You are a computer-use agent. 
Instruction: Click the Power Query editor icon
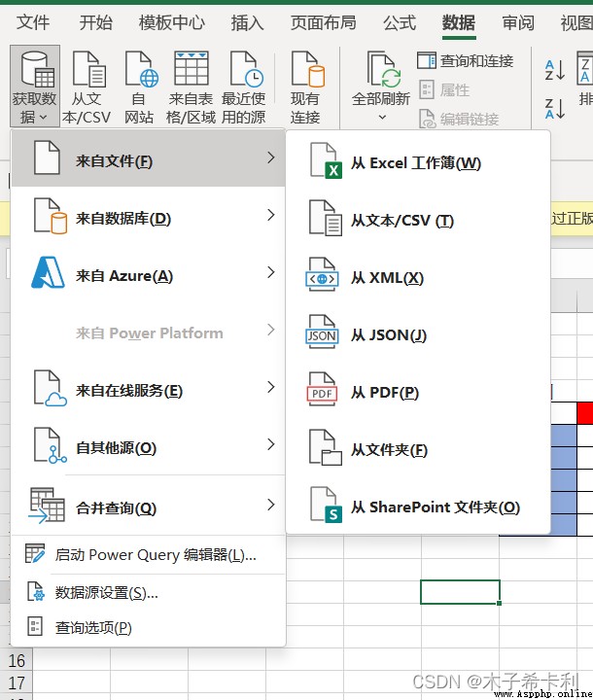coord(35,553)
